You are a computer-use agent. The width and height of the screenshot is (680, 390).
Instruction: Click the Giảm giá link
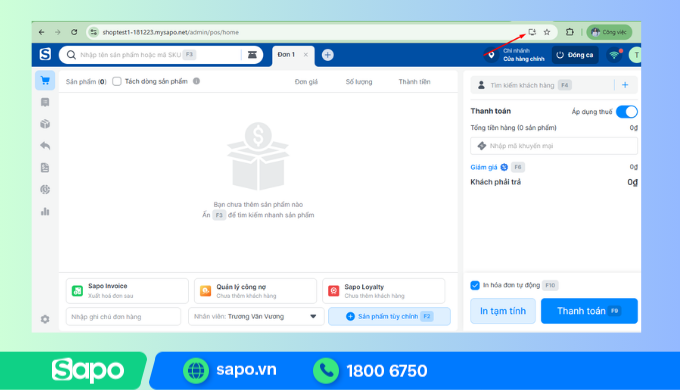(484, 167)
